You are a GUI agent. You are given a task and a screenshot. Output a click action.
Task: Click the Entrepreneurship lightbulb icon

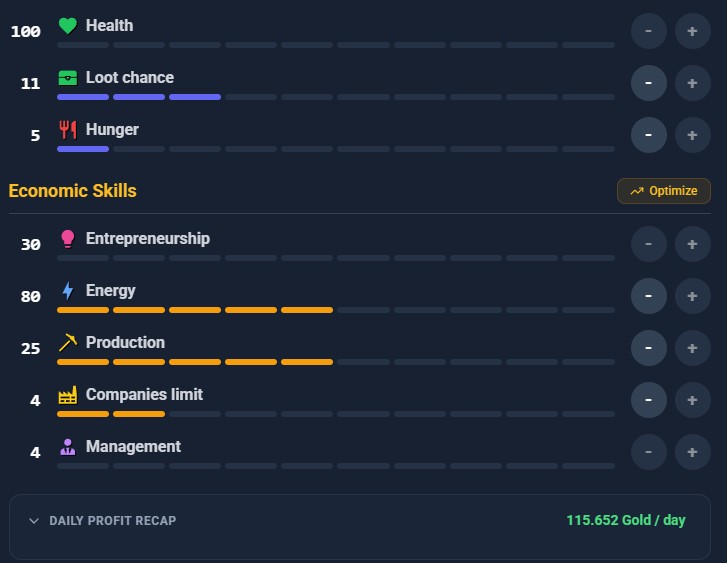68,238
